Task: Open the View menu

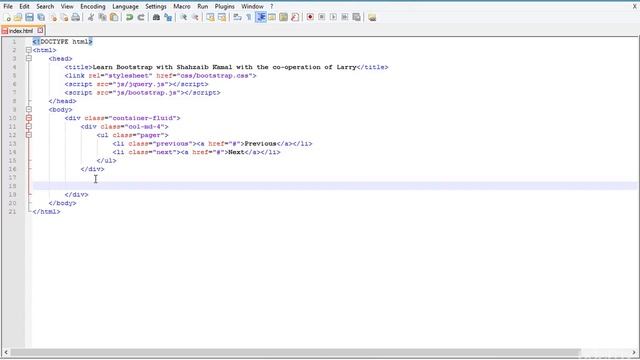Action: [x=67, y=7]
